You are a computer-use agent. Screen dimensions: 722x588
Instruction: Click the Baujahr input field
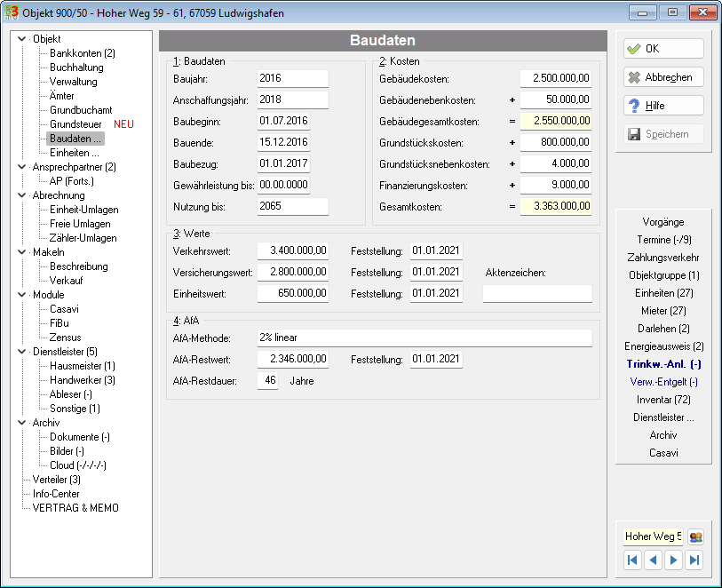[293, 78]
